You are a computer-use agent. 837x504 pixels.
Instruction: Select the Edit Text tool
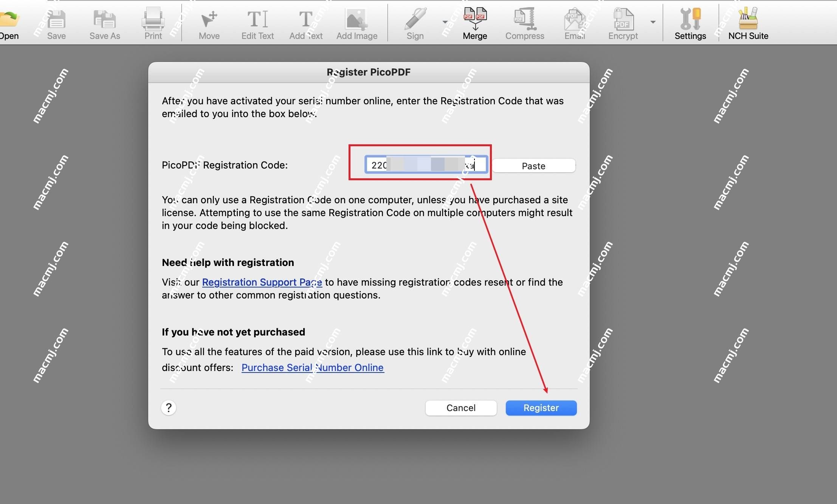click(257, 25)
